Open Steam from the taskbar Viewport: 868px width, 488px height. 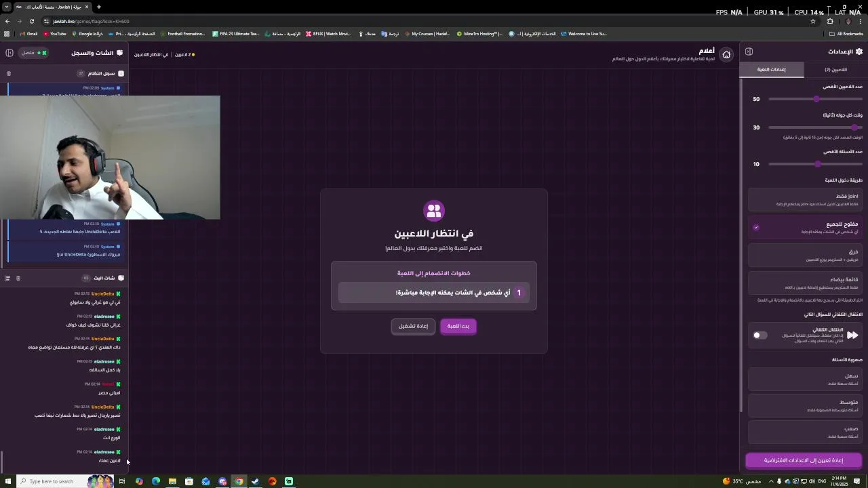[256, 481]
